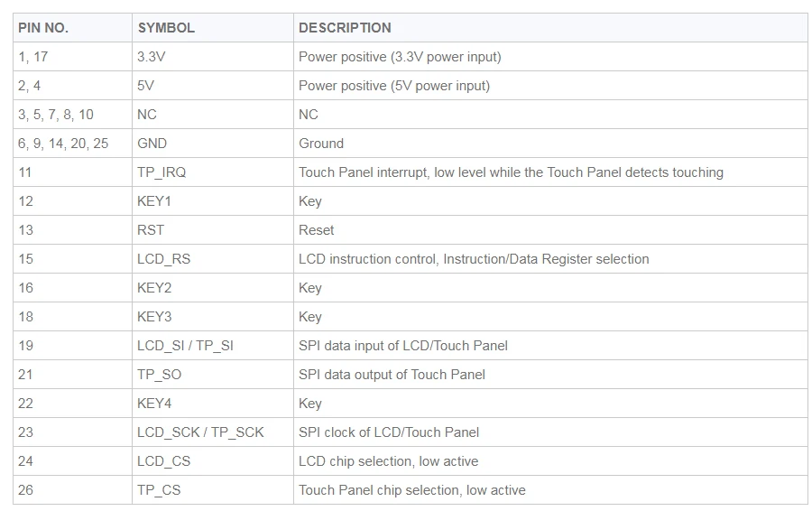Select the LCD_CS symbol cell
Image resolution: width=812 pixels, height=511 pixels.
(213, 461)
